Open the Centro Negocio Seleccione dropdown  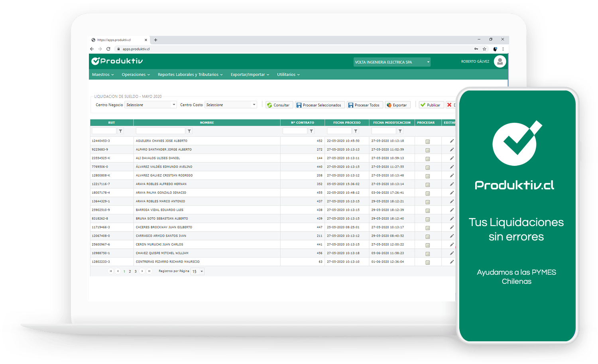pyautogui.click(x=151, y=105)
